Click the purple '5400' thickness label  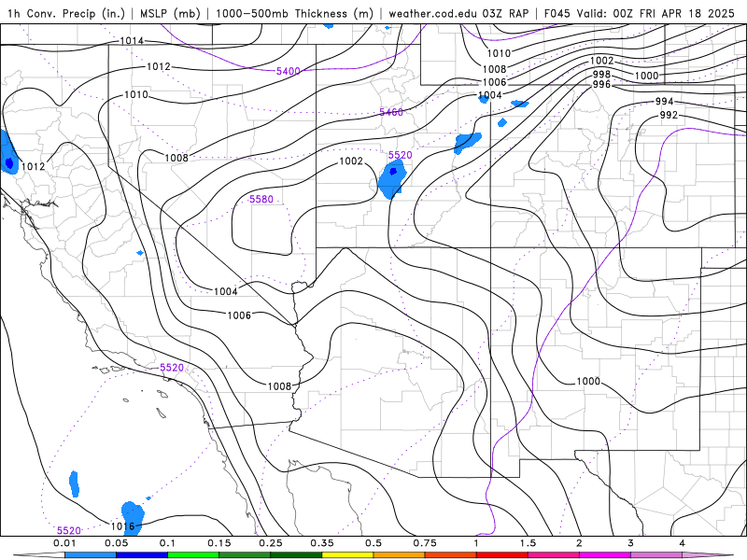(289, 71)
